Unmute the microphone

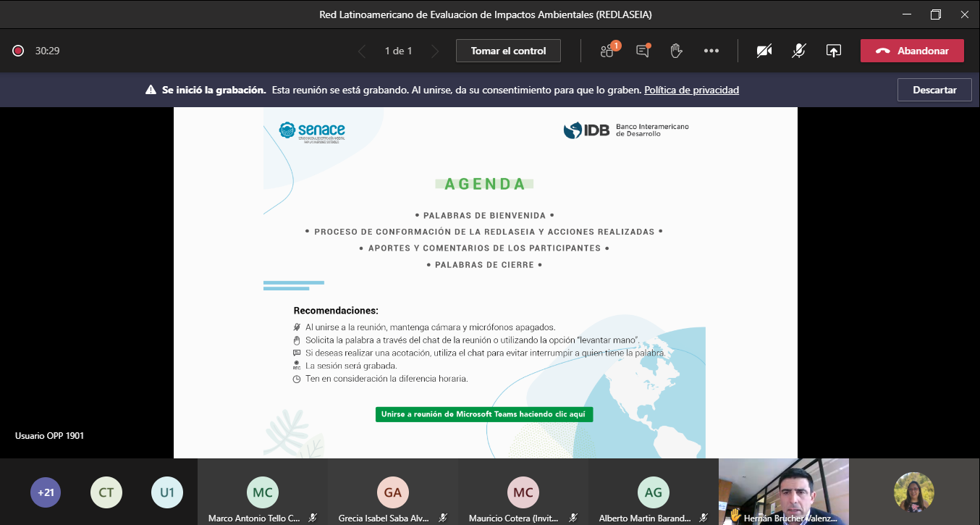click(x=798, y=51)
